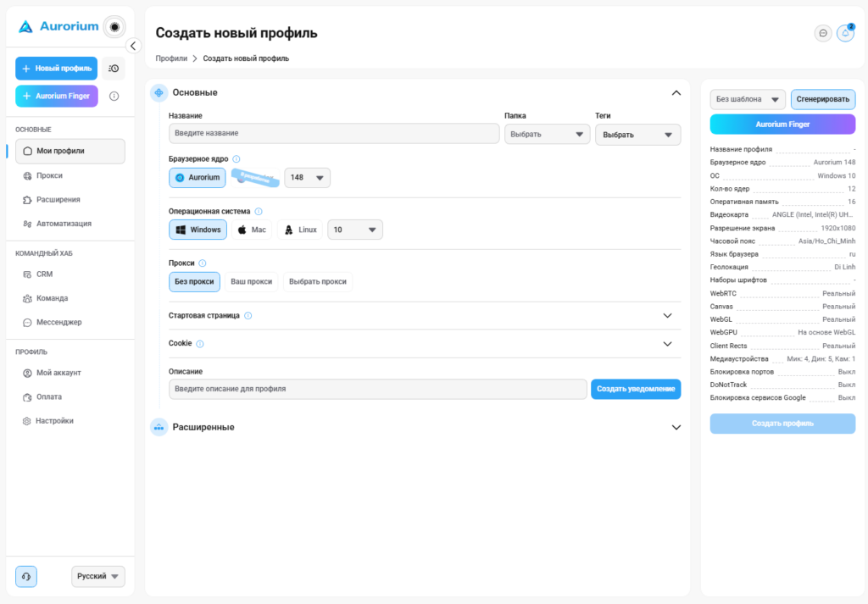This screenshot has height=604, width=868.
Task: Select Без прокси option
Action: [x=194, y=281]
